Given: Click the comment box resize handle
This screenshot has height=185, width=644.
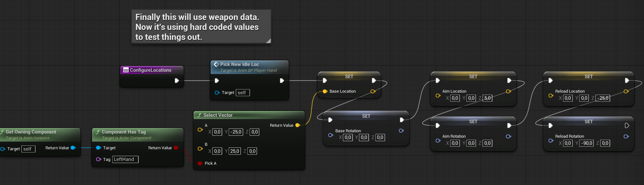Looking at the screenshot, I should 268,41.
